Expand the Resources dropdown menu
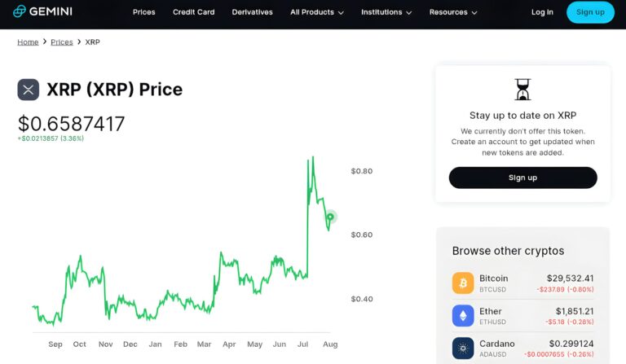 (x=453, y=12)
